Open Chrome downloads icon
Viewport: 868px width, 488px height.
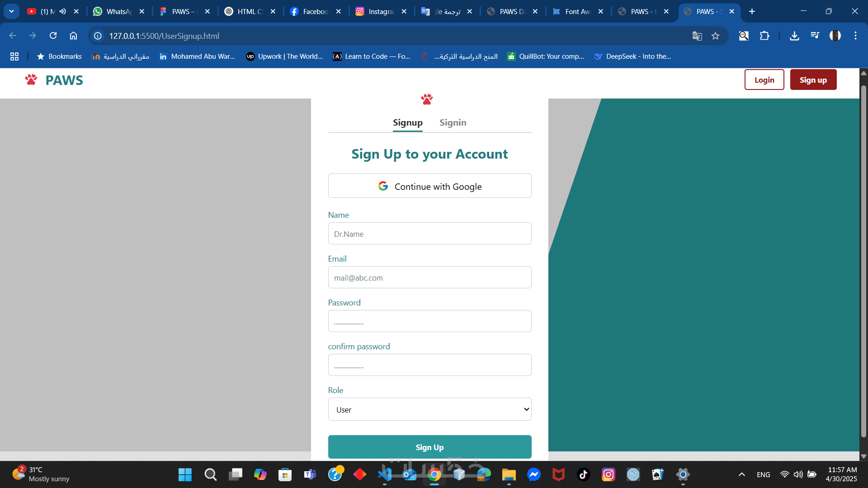[794, 36]
